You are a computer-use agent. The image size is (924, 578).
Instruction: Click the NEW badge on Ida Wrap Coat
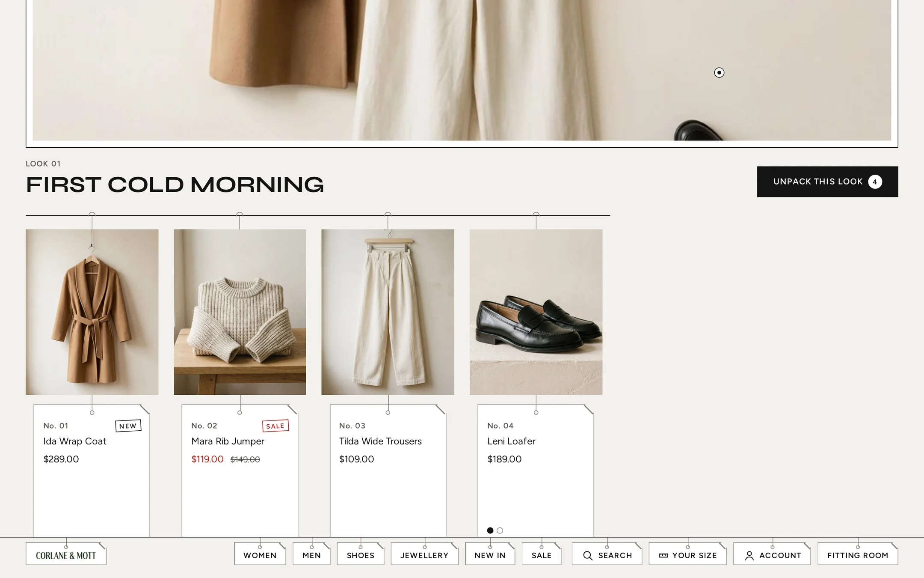(x=128, y=426)
